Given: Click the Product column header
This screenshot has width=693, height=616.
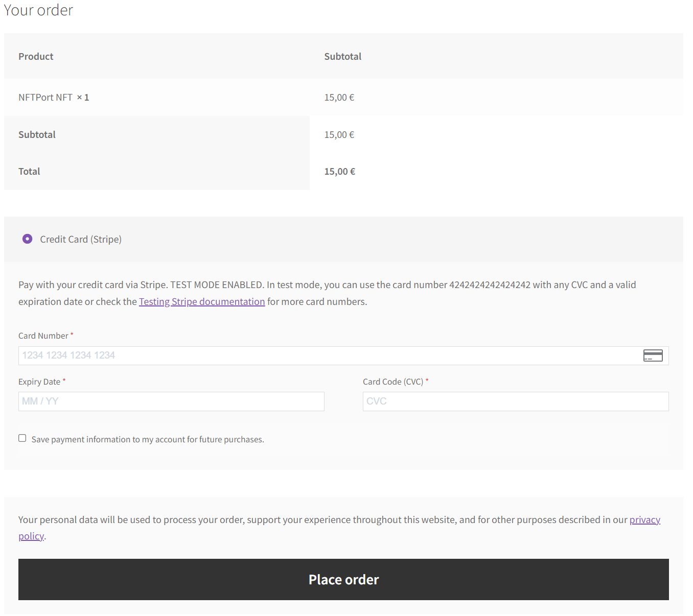Looking at the screenshot, I should (36, 57).
